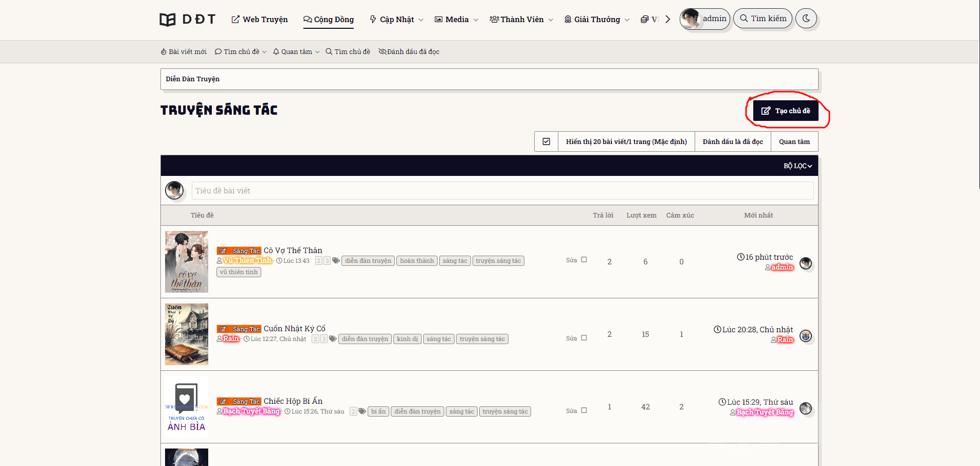The image size is (980, 466).
Task: Click Sáng Tác prefix of Chiếc Hộp Bí Ẩn
Action: click(239, 402)
